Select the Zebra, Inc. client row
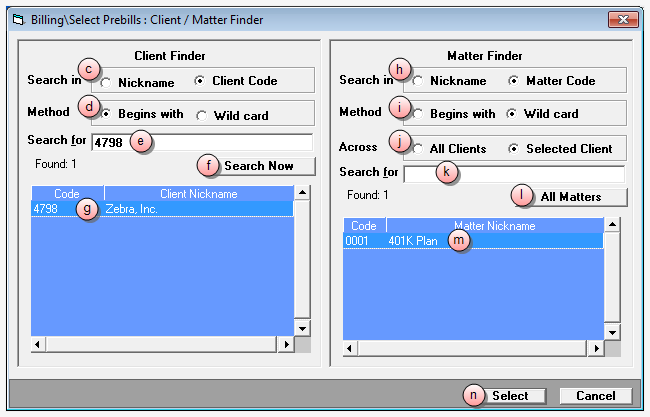This screenshot has width=650, height=417. (x=160, y=209)
